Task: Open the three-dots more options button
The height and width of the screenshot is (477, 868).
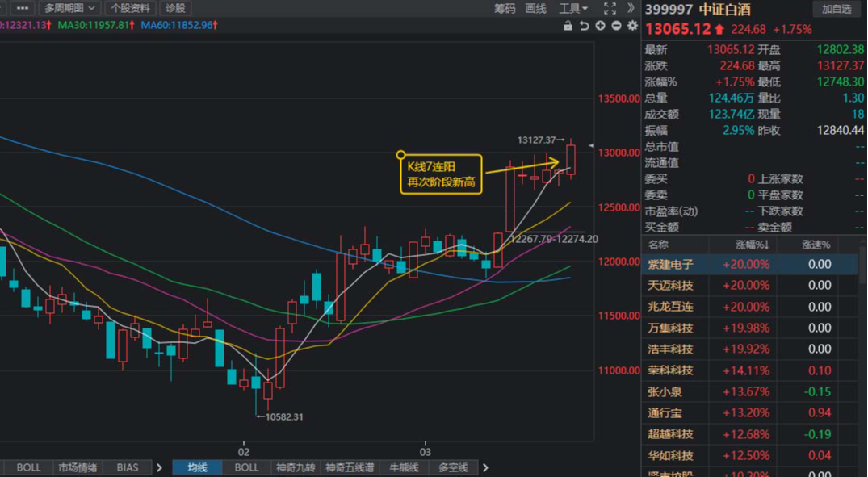Action: click(x=22, y=8)
